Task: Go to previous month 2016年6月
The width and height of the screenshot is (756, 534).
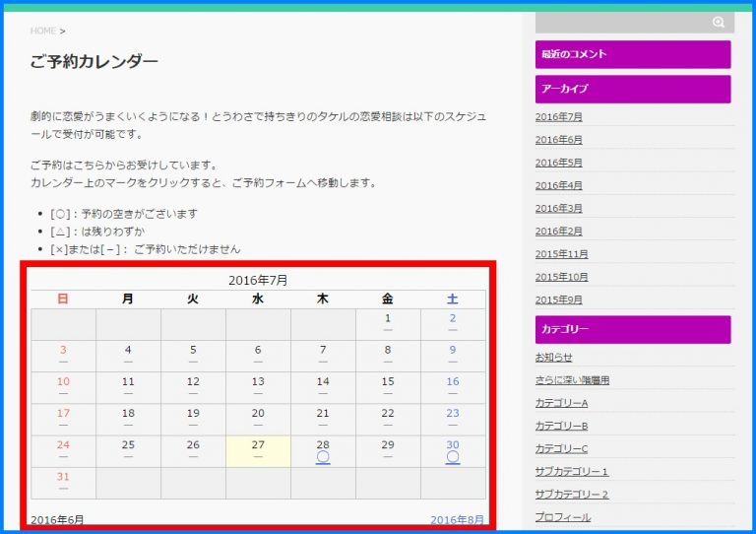Action: point(57,519)
